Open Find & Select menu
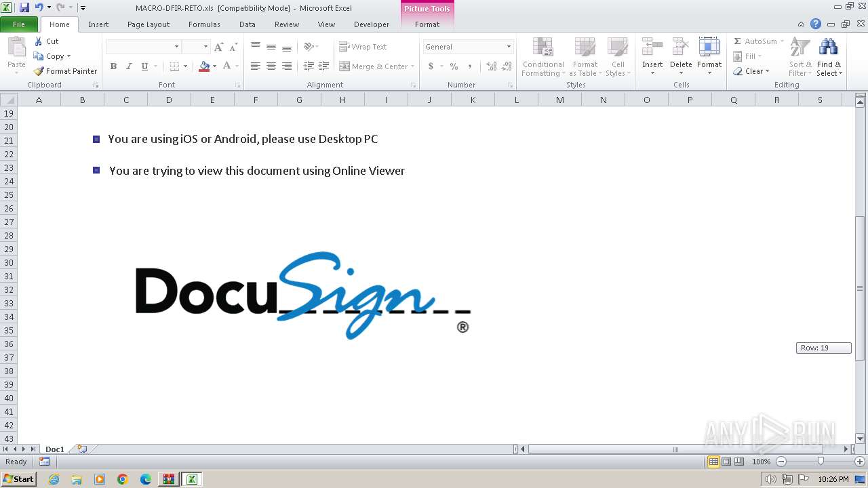This screenshot has height=488, width=868. click(829, 57)
